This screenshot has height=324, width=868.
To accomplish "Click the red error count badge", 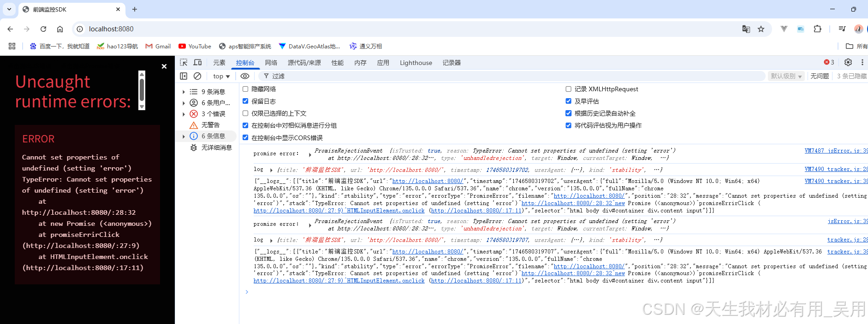I will click(x=829, y=62).
